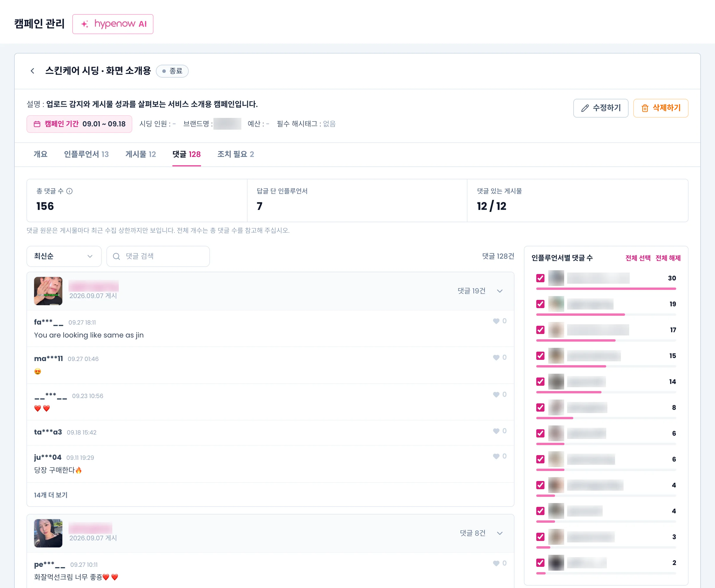The height and width of the screenshot is (588, 715).
Task: Open the 최신순 sort dropdown
Action: (x=64, y=256)
